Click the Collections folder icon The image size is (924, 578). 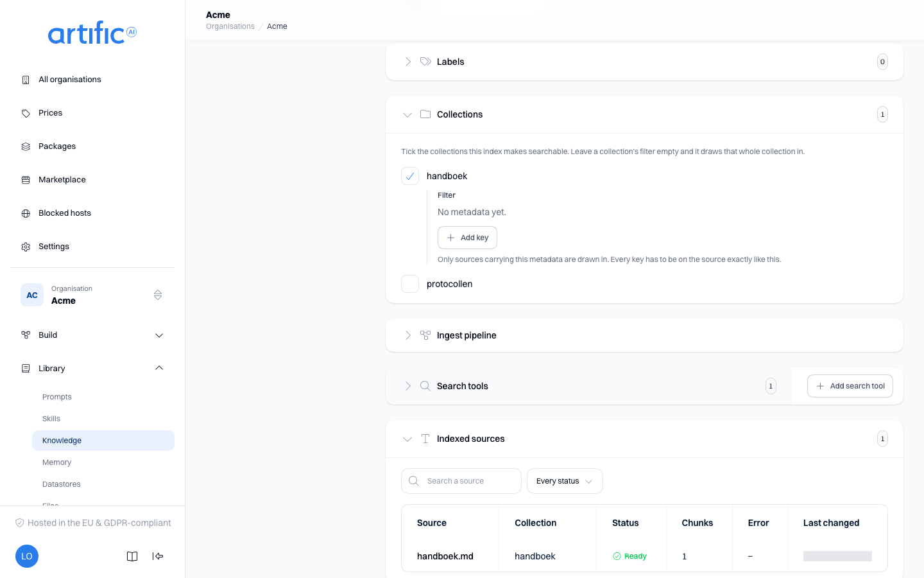pyautogui.click(x=425, y=114)
